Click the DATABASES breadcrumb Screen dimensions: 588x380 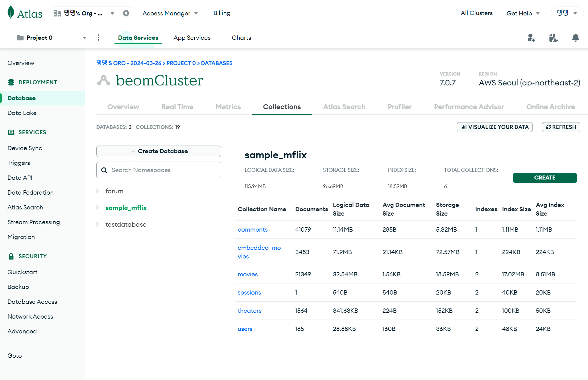[217, 63]
